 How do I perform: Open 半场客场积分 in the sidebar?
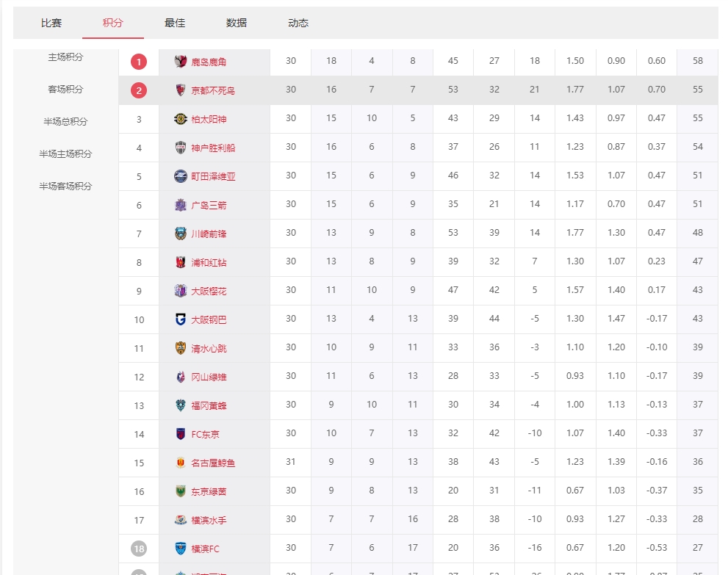coord(65,187)
